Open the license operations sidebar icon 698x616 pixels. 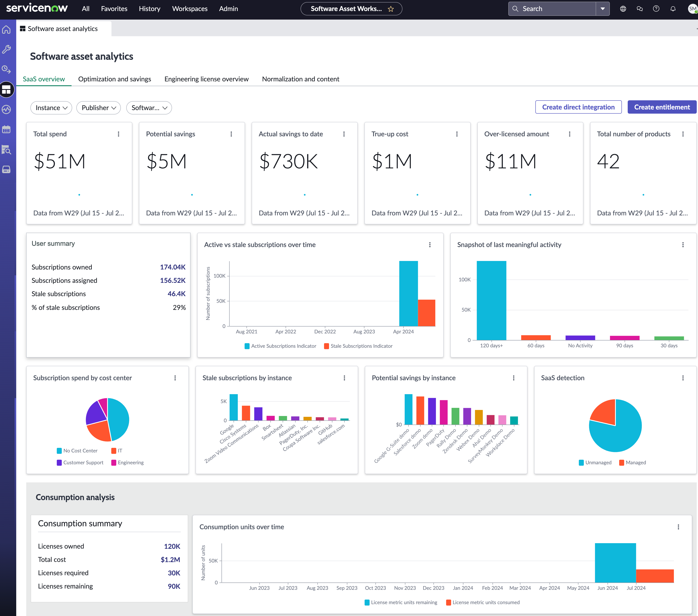[6, 69]
